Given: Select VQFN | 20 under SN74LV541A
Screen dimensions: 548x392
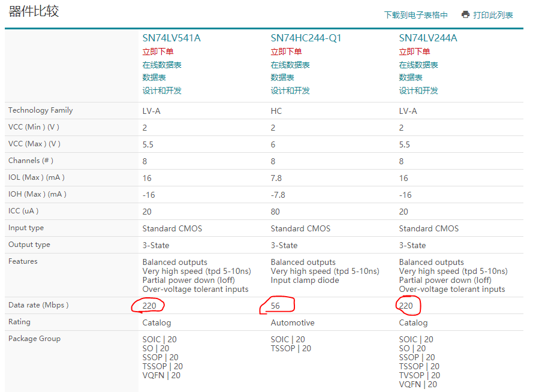Looking at the screenshot, I should 161,376.
